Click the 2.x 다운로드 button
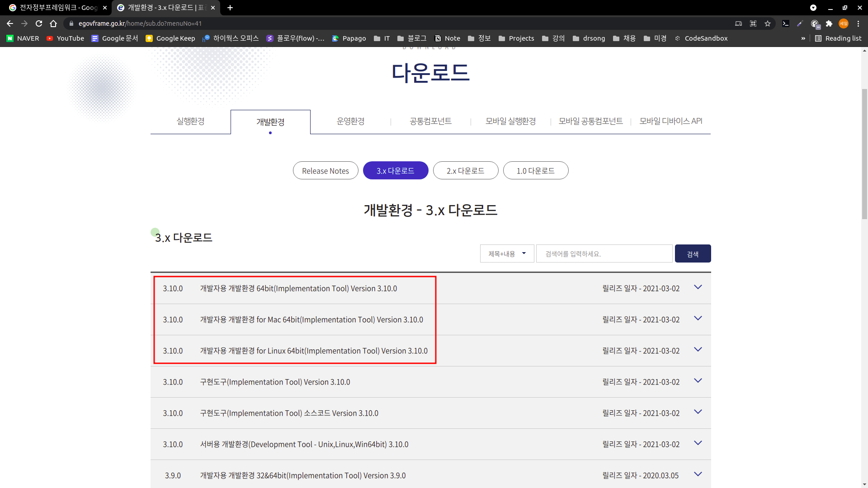This screenshot has height=488, width=868. [x=465, y=171]
